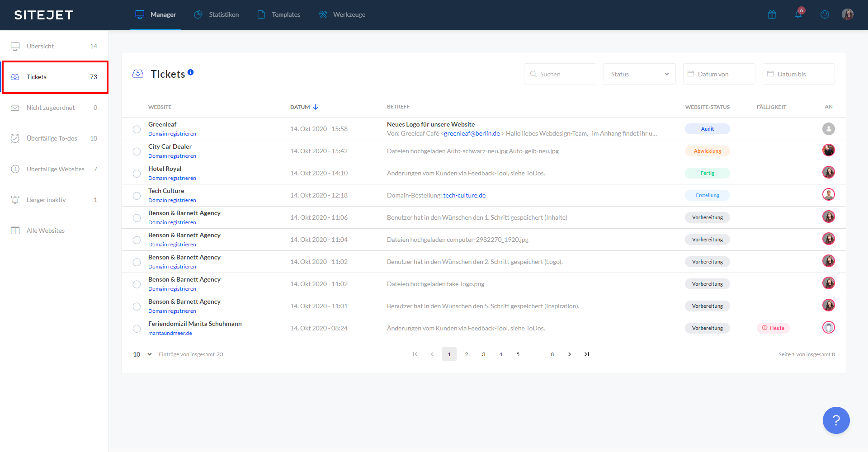Image resolution: width=868 pixels, height=452 pixels.
Task: Select radio for 11:04 Benson & Barnett ticket
Action: pos(137,240)
